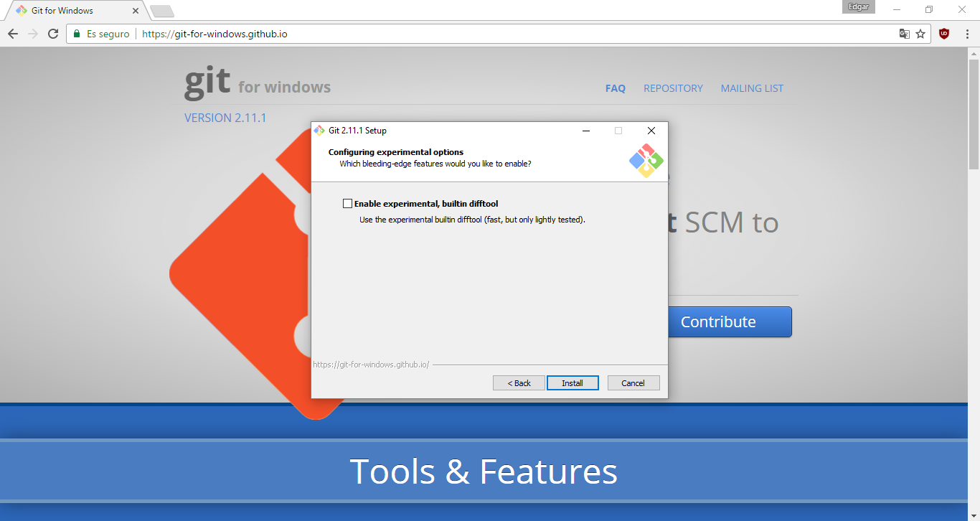Open Chrome's three-dot menu
Viewport: 980px width, 521px height.
pyautogui.click(x=966, y=34)
